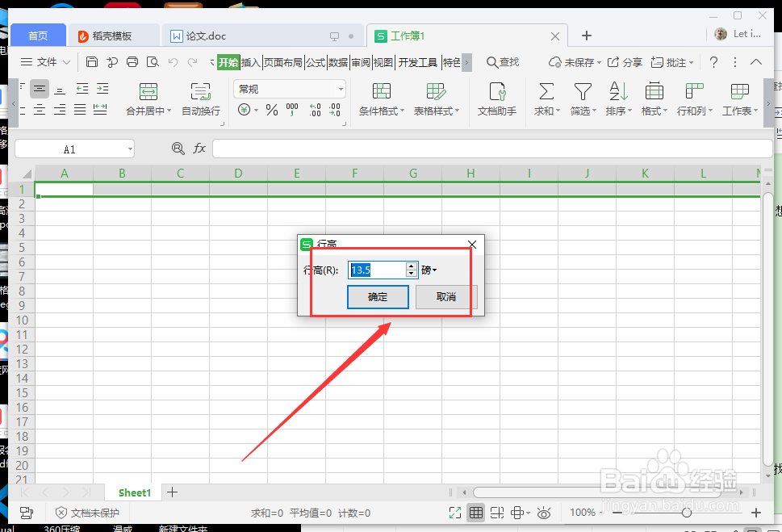Toggle fullscreen view icon in status bar
This screenshot has height=532, width=782.
tap(455, 513)
